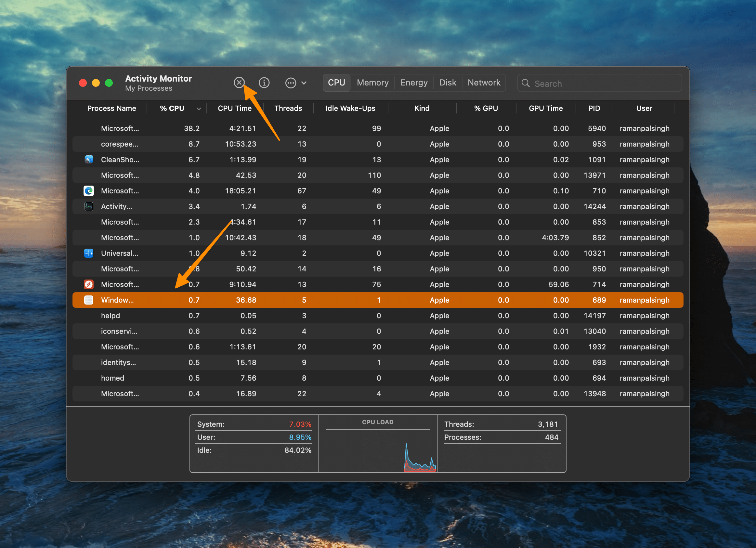756x548 pixels.
Task: Select the Activity... process name
Action: [x=116, y=206]
